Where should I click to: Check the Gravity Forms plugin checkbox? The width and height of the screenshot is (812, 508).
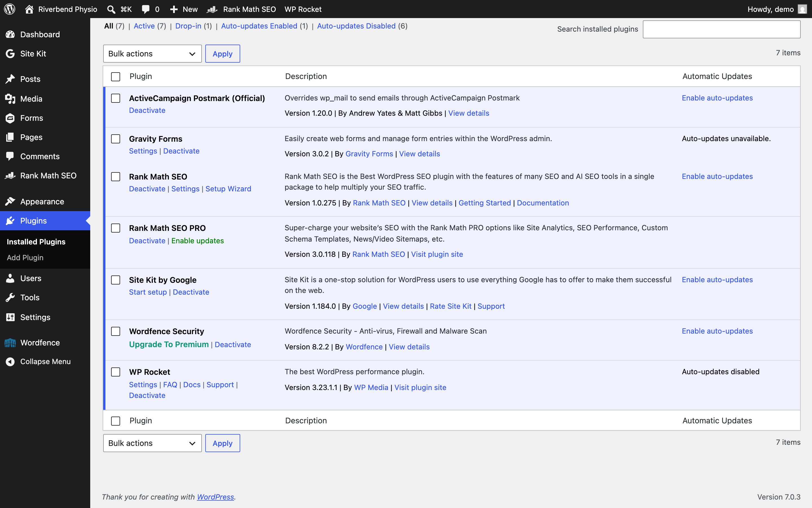[x=116, y=139]
